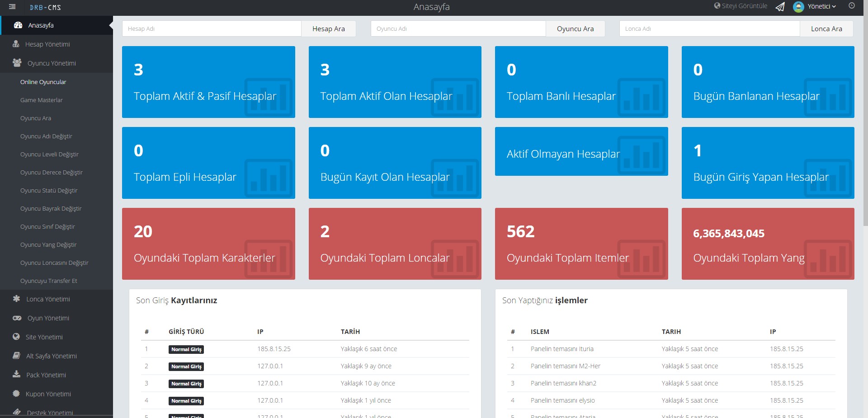Image resolution: width=868 pixels, height=418 pixels.
Task: Open the Oyundaki Toplam Yang stat card
Action: pyautogui.click(x=768, y=244)
